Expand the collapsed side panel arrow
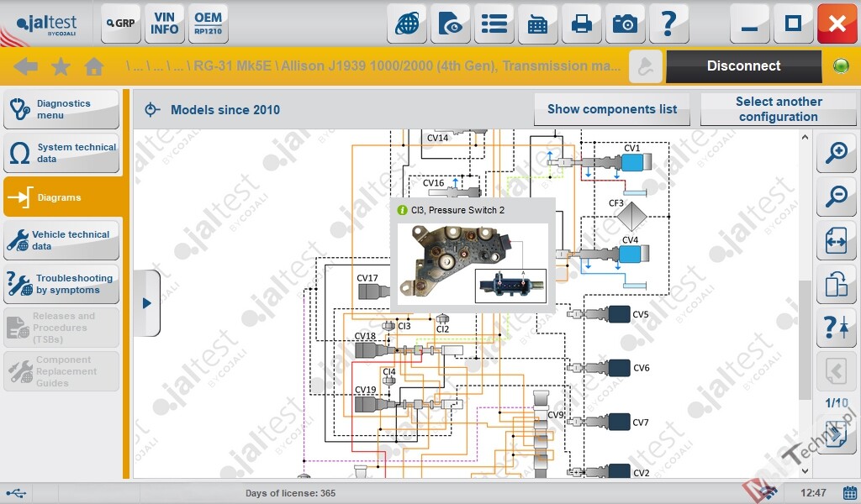The image size is (861, 504). [x=146, y=302]
